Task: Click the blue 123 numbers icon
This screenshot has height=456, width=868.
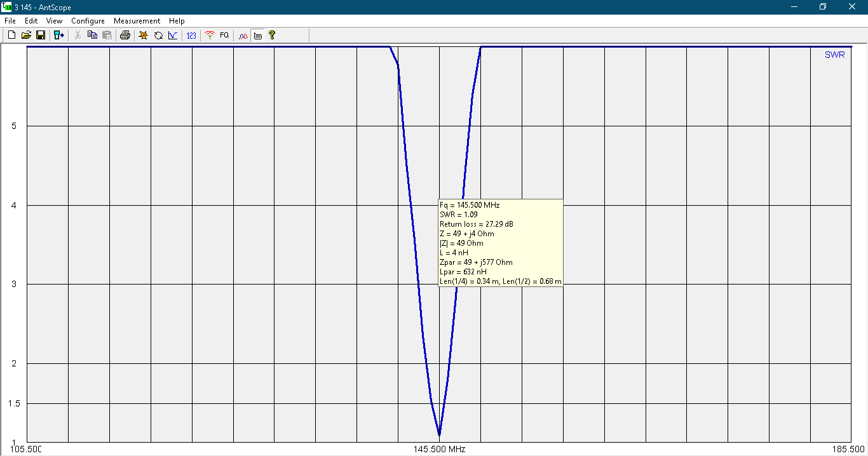Action: tap(191, 36)
